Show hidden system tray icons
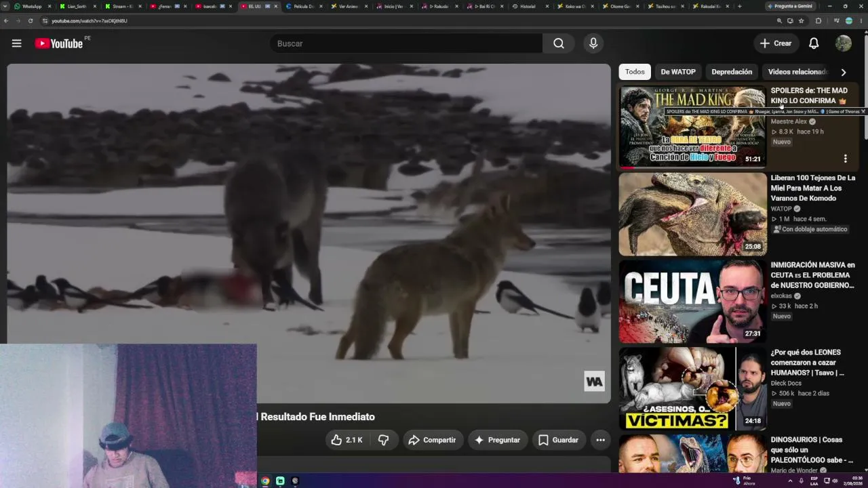The height and width of the screenshot is (488, 868). click(x=790, y=481)
